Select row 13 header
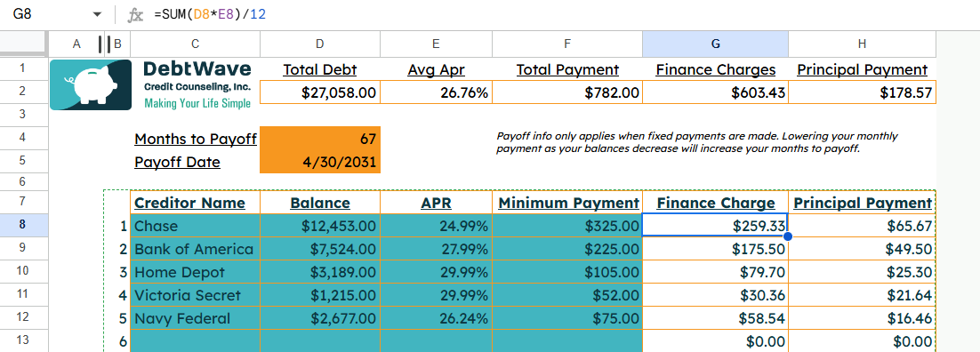Image resolution: width=980 pixels, height=352 pixels. (x=24, y=340)
